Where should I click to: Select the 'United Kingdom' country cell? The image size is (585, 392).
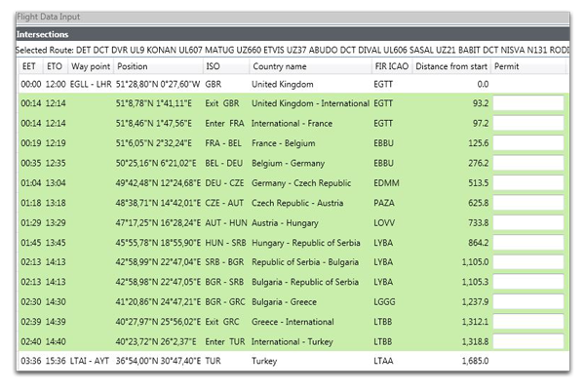point(283,84)
